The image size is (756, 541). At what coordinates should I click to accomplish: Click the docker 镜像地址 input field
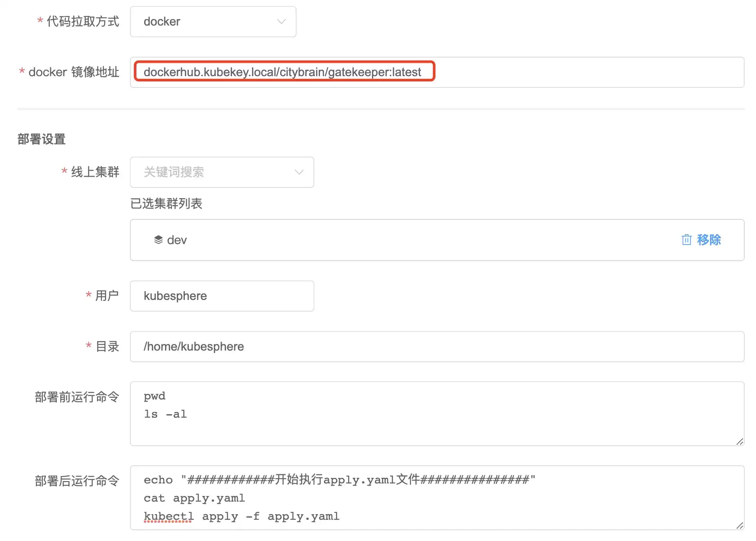tap(437, 72)
